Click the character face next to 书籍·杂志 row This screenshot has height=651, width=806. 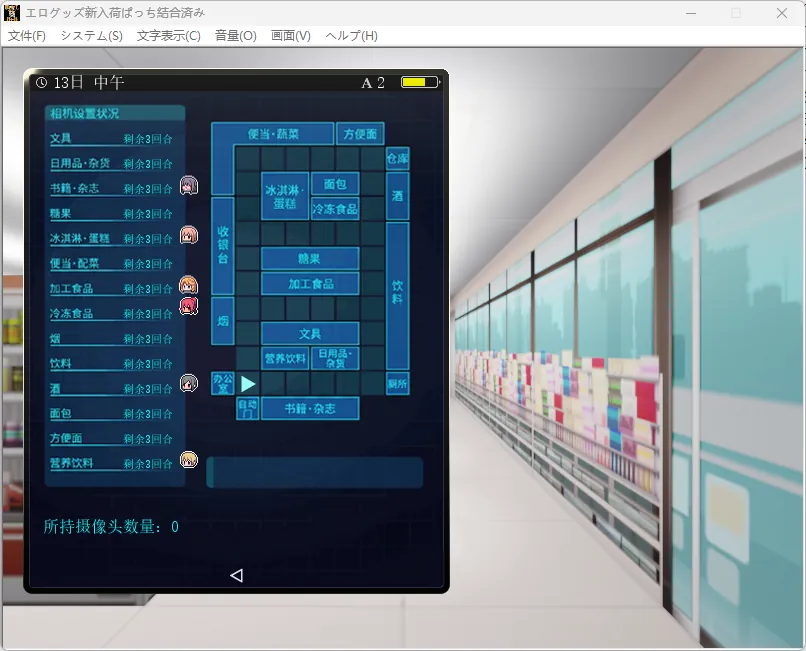[189, 185]
